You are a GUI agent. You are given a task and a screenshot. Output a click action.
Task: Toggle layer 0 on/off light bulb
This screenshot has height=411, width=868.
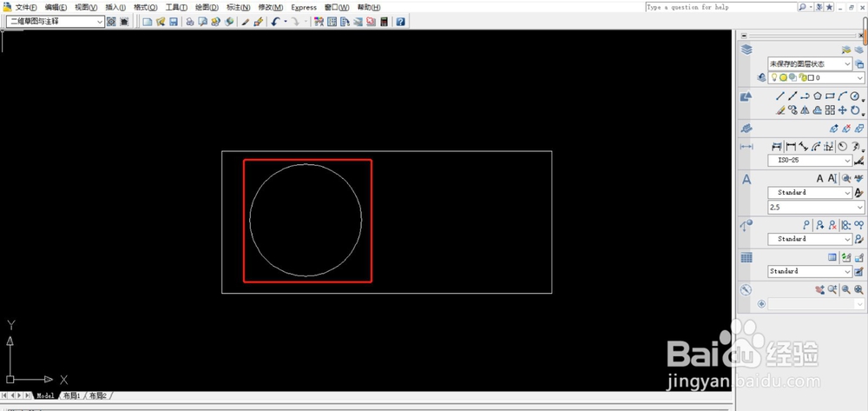click(774, 78)
